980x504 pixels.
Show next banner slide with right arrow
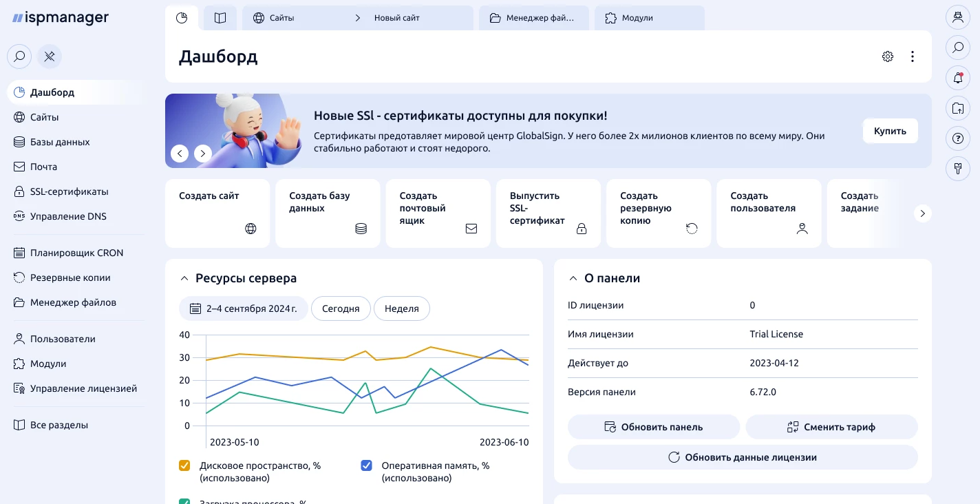point(202,154)
